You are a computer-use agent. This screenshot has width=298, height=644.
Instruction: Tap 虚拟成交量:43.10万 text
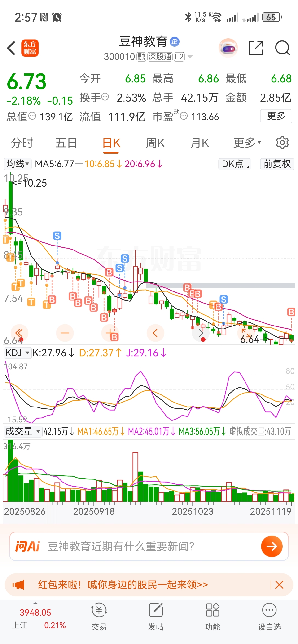260,431
